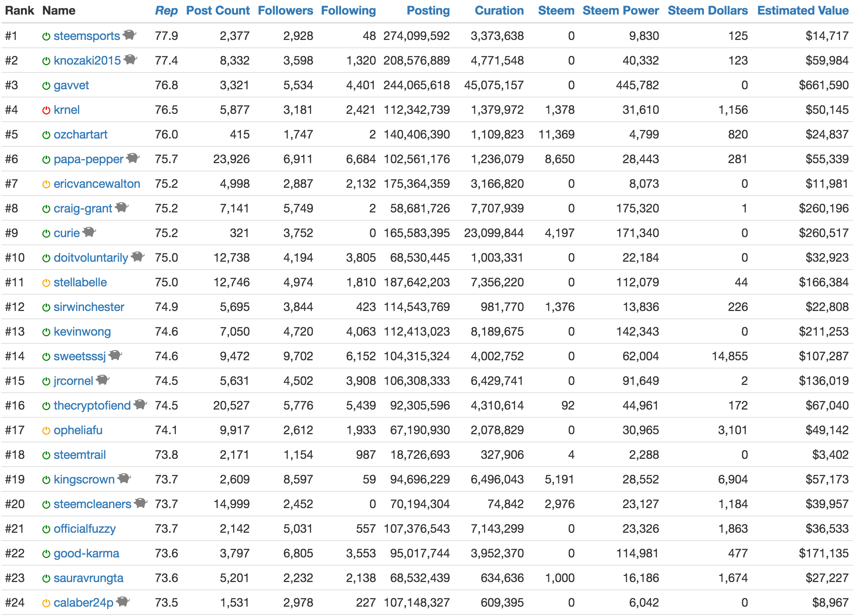
Task: Click the whale badge next to papa-pepper
Action: (x=133, y=158)
